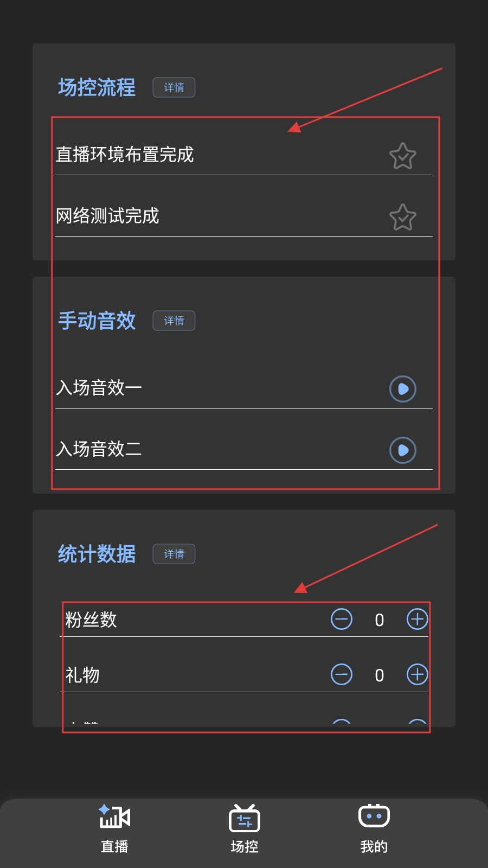Open 详情 for 场控流程
This screenshot has width=488, height=868.
pos(174,87)
